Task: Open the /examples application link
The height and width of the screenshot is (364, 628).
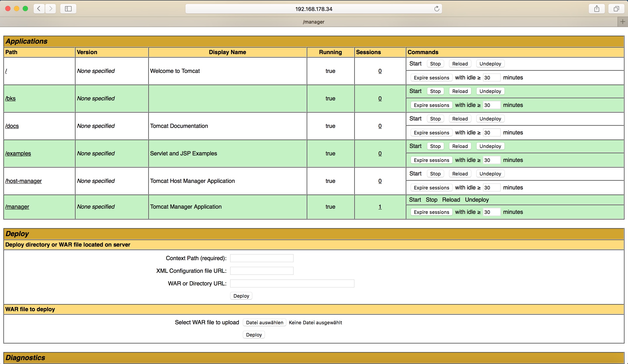Action: coord(18,153)
